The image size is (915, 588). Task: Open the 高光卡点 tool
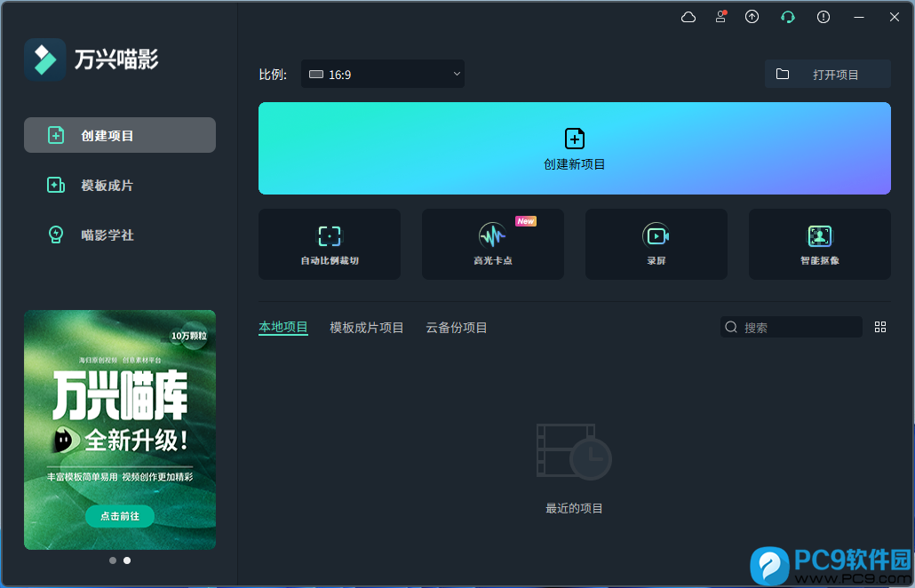pyautogui.click(x=493, y=244)
